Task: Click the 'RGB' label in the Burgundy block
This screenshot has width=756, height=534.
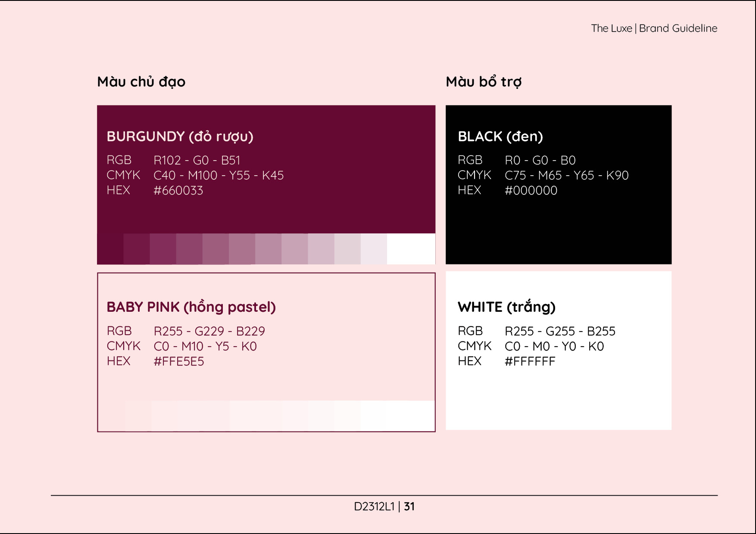Action: (x=119, y=160)
